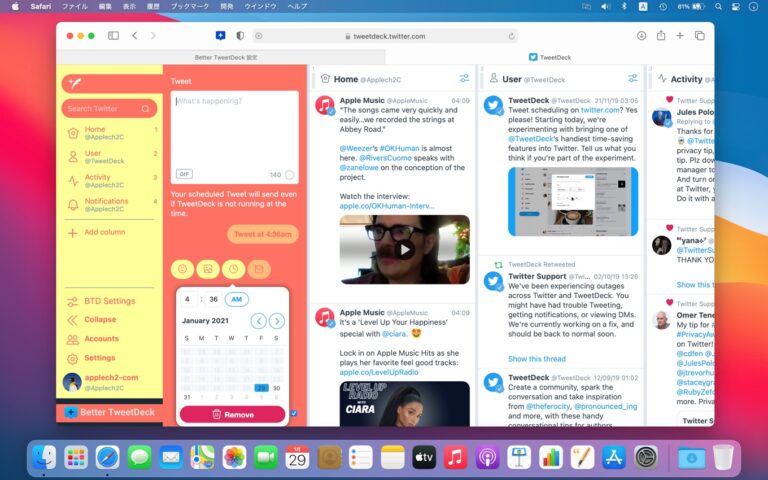Jump to the Activity column in sidebar
The image size is (768, 480).
click(111, 181)
